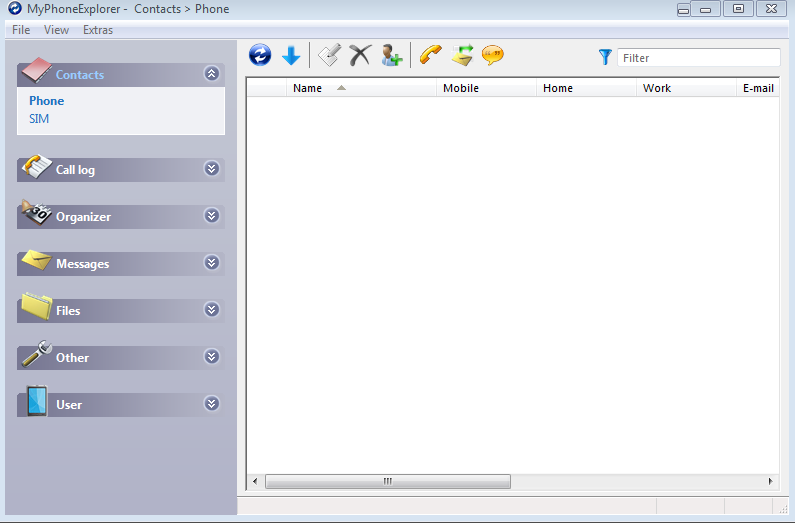Click the User phone icon
The height and width of the screenshot is (523, 795).
37,400
